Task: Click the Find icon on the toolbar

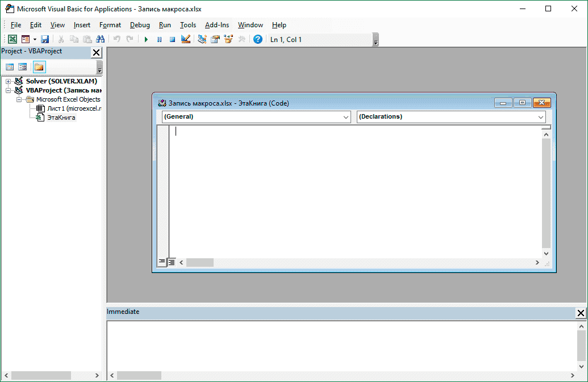Action: point(100,39)
